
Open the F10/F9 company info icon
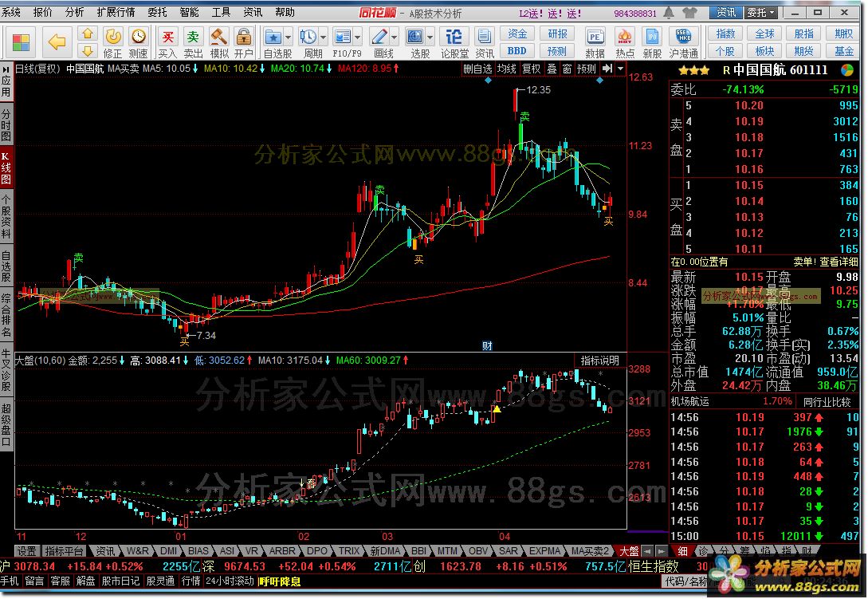(344, 42)
